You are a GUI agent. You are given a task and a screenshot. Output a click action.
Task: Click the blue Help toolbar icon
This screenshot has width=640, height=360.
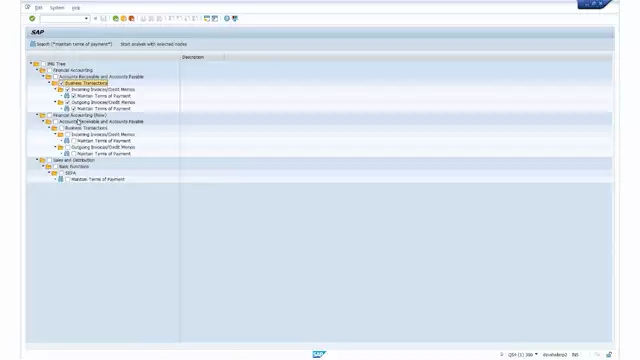pyautogui.click(x=227, y=18)
